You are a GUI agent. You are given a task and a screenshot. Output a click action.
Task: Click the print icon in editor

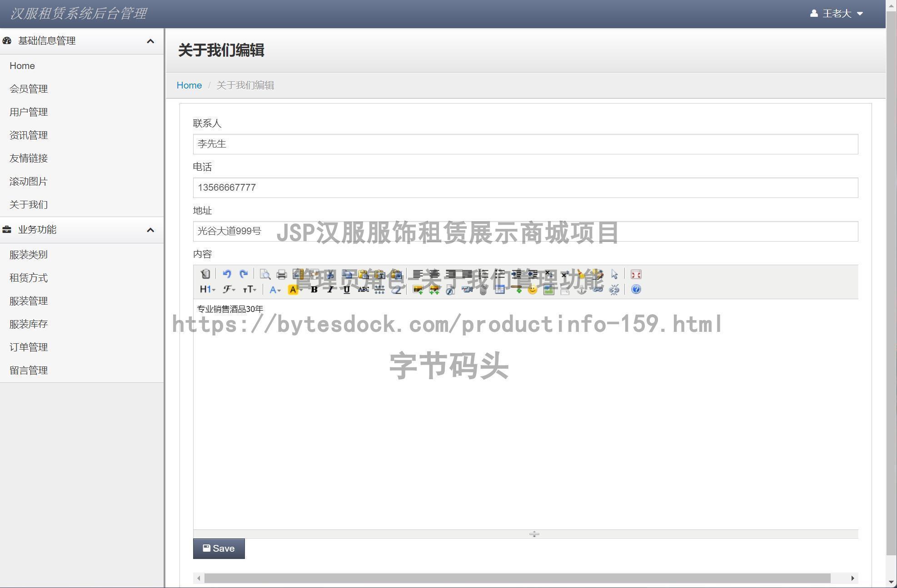[x=281, y=274]
